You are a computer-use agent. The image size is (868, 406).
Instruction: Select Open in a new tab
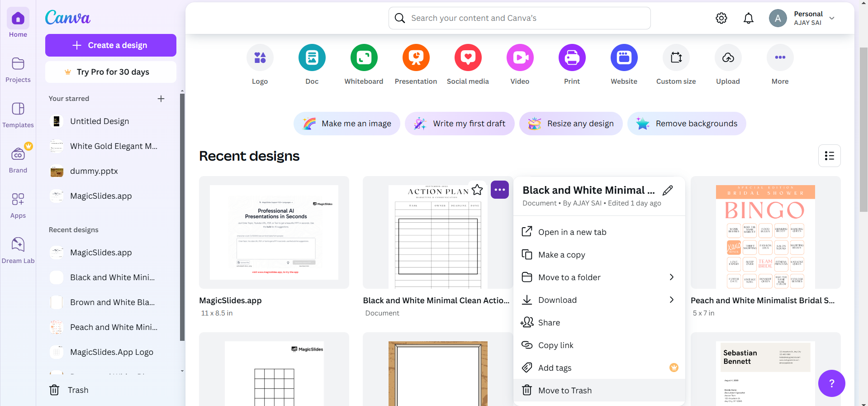[x=599, y=232]
